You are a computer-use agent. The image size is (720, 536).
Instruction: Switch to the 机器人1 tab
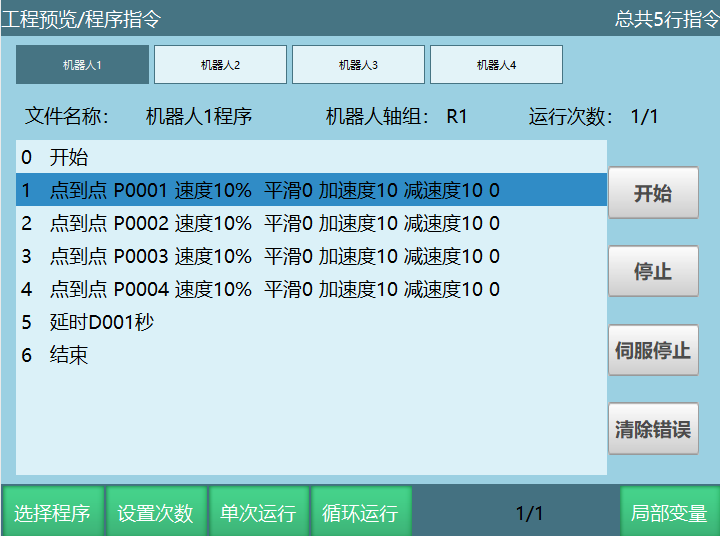coord(82,65)
